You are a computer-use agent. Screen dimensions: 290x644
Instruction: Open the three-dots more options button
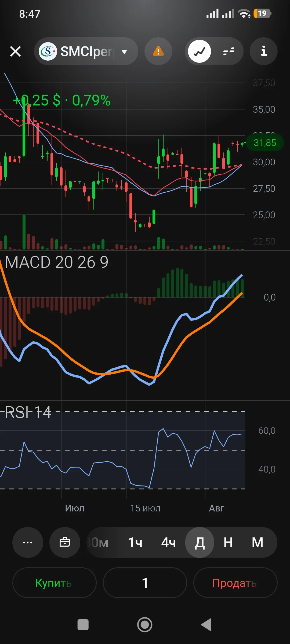tap(28, 542)
